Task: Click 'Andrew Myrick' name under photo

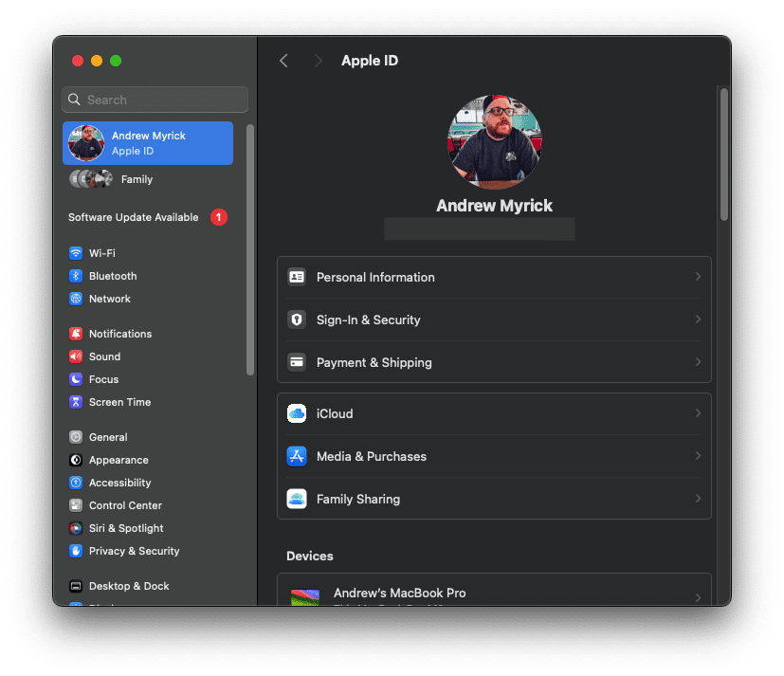Action: tap(494, 206)
